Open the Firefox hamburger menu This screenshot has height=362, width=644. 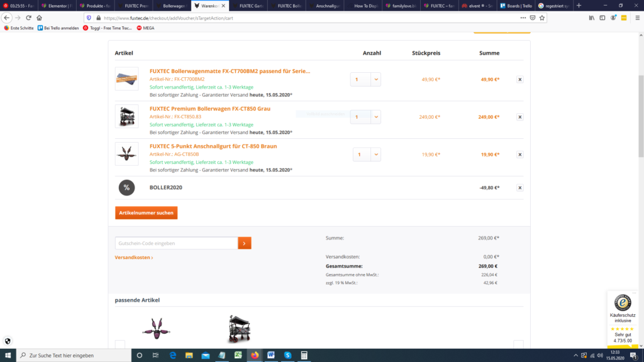coord(638,18)
